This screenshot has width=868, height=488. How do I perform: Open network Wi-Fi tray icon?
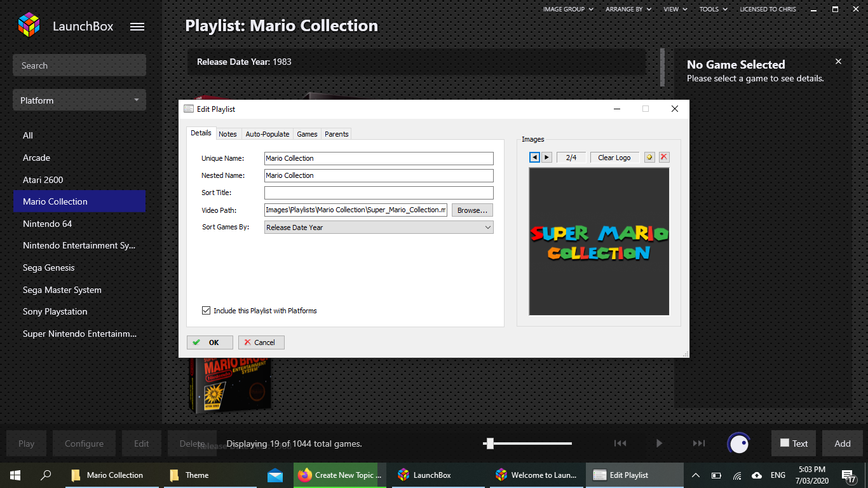tap(737, 475)
